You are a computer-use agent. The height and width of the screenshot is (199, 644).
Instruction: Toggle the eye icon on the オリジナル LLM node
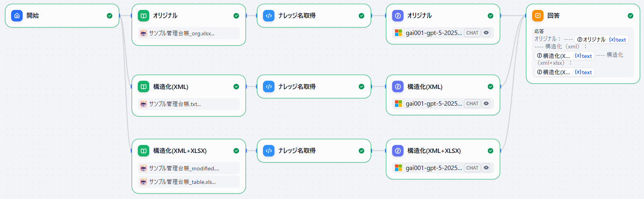[x=486, y=33]
